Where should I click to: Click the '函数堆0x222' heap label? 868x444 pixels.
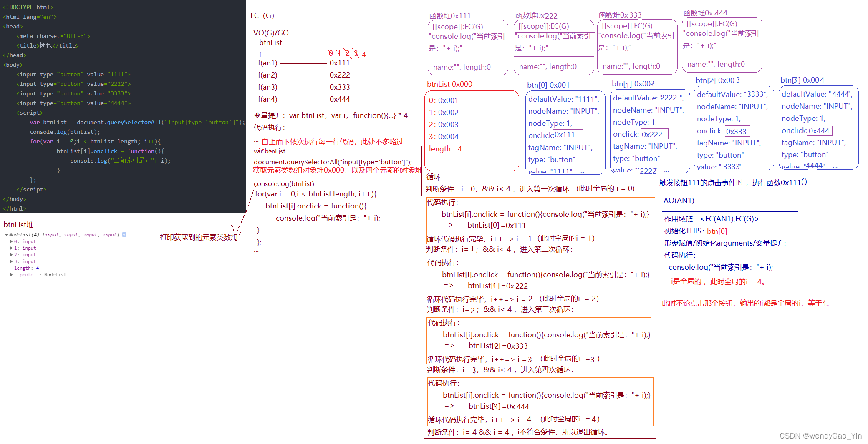coord(536,15)
